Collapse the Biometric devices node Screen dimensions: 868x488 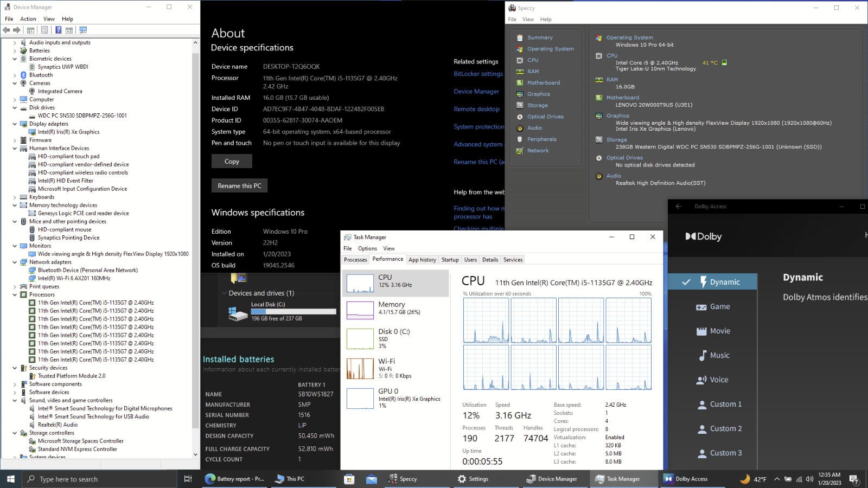(x=15, y=59)
